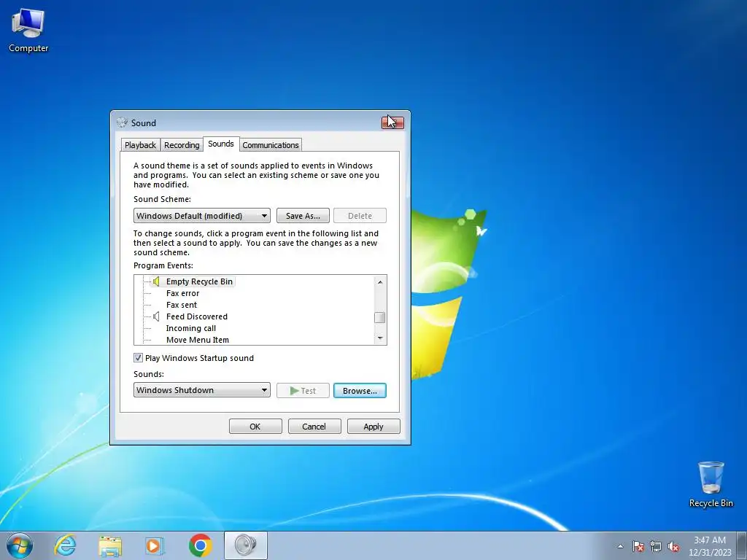
Task: Select Fax error event
Action: [x=182, y=293]
